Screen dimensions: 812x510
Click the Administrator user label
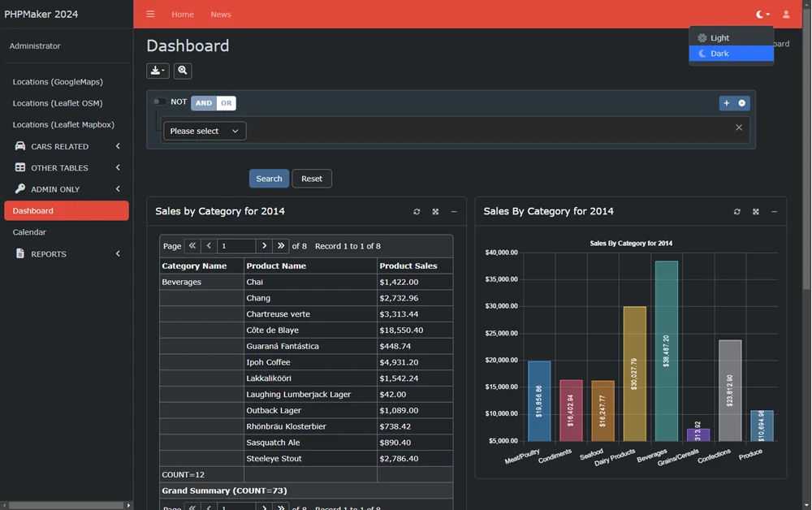click(35, 46)
